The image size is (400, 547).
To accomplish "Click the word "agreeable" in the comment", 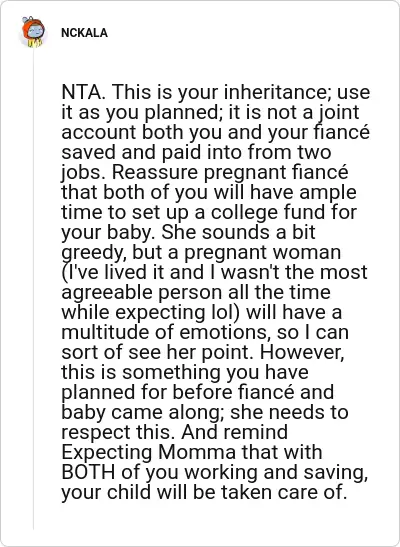I will (x=107, y=292).
